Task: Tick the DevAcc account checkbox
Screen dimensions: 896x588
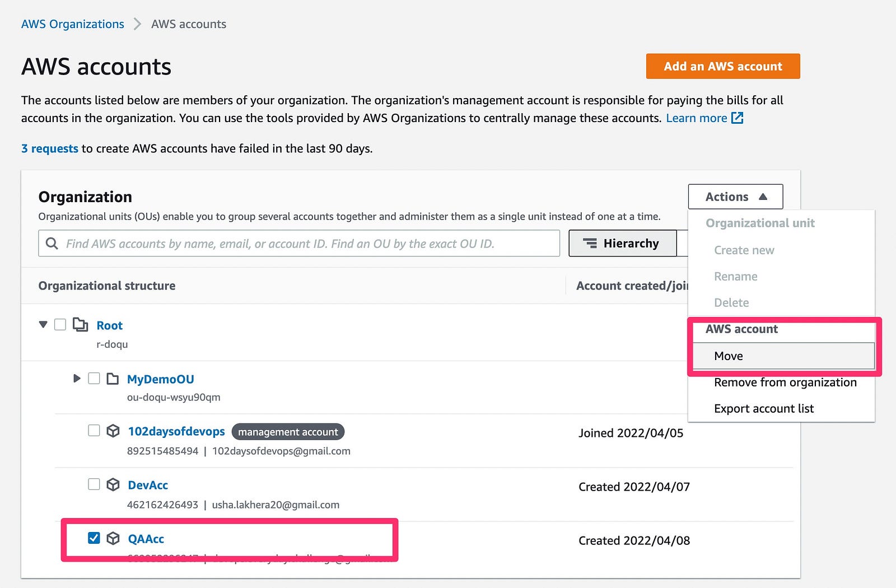Action: [x=94, y=484]
